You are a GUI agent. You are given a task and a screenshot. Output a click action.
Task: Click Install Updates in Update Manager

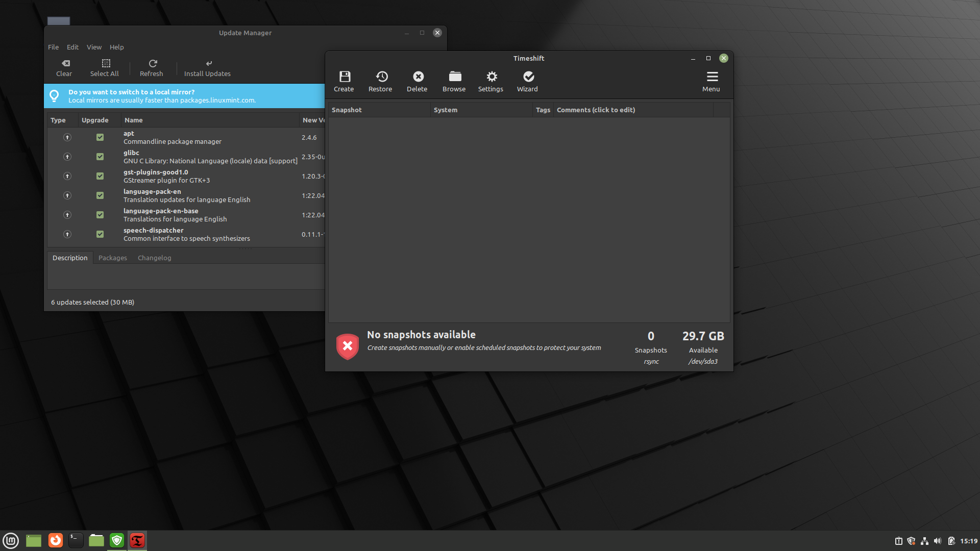(207, 68)
